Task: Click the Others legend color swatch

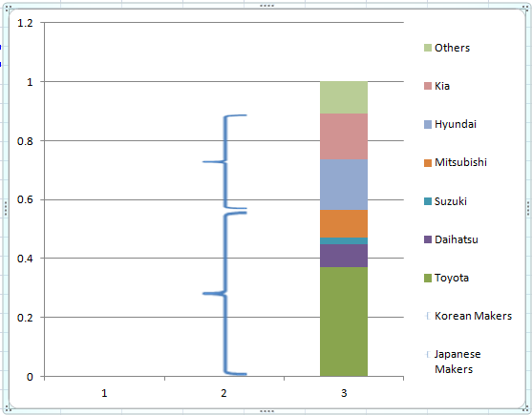Action: (428, 48)
